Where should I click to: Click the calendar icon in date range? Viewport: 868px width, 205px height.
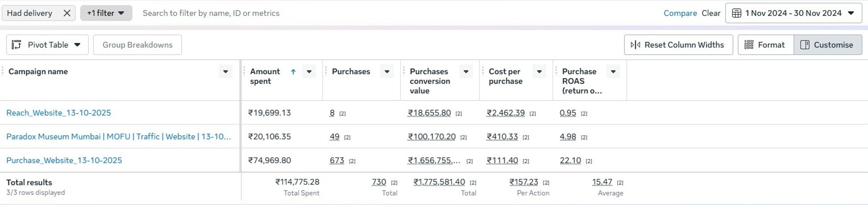[x=737, y=13]
